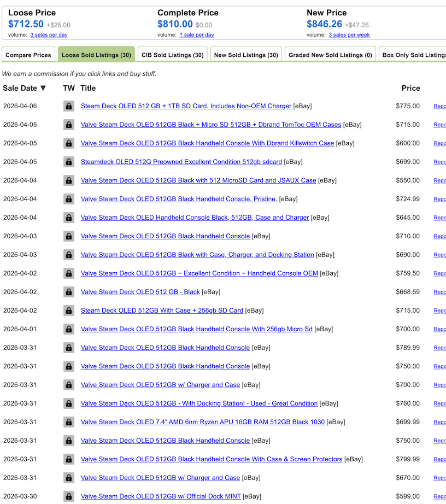This screenshot has height=504, width=446.
Task: Click lock icon for $775.00 1TB SD Card listing
Action: (x=69, y=106)
